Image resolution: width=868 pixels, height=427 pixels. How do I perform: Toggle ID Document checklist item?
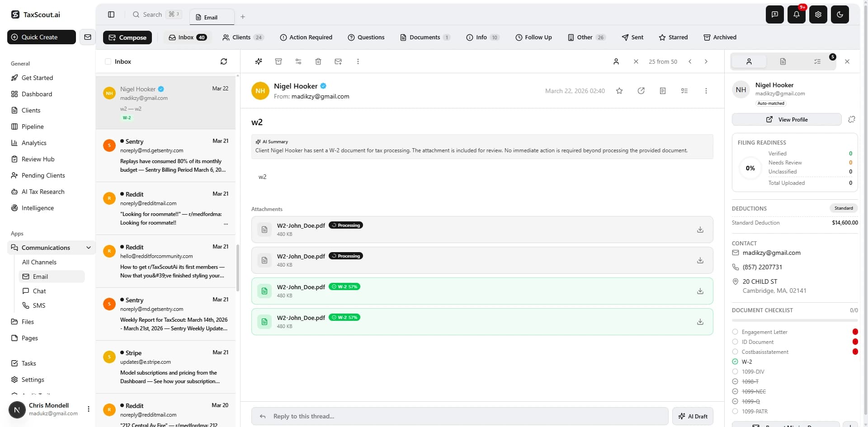[735, 342]
